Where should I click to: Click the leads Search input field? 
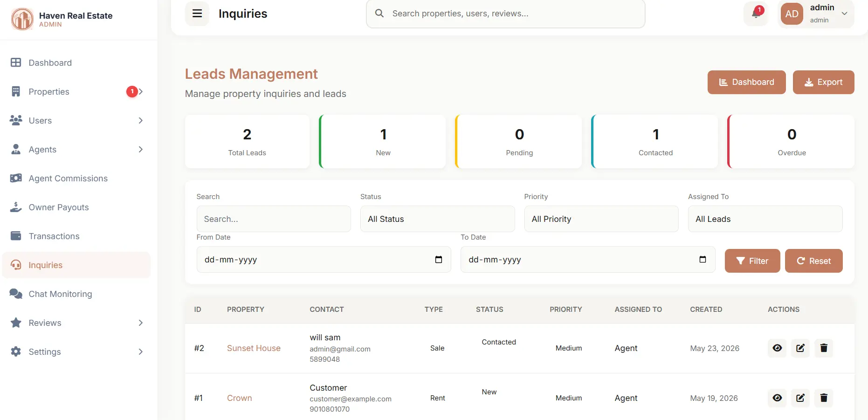click(274, 219)
